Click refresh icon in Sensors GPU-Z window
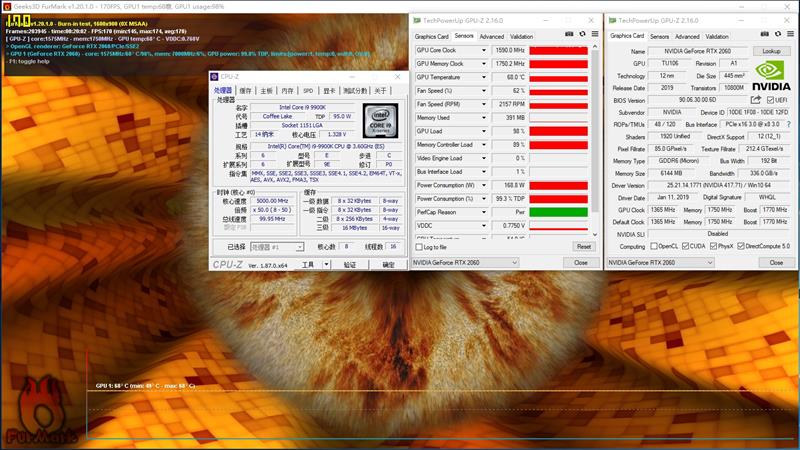 click(582, 34)
